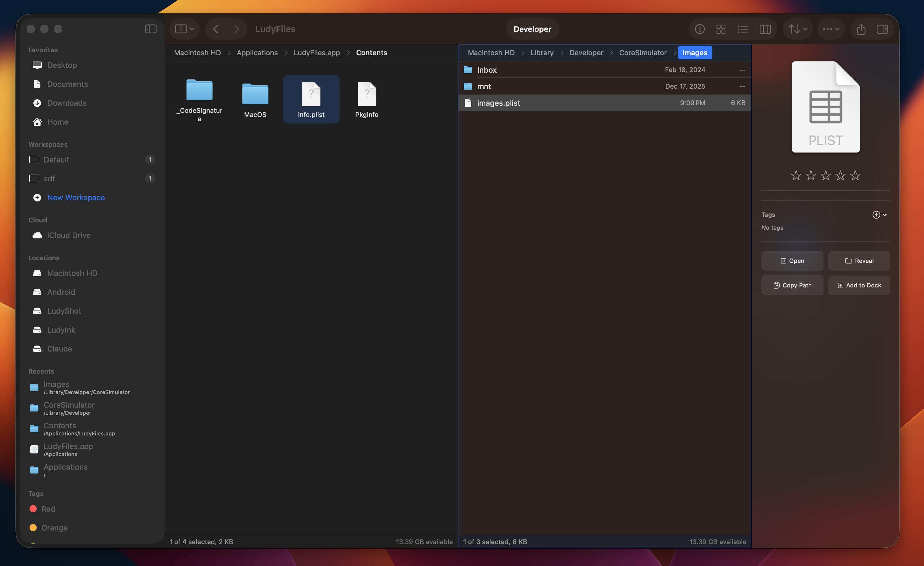Switch to column view
Viewport: 924px width, 566px height.
[x=765, y=29]
